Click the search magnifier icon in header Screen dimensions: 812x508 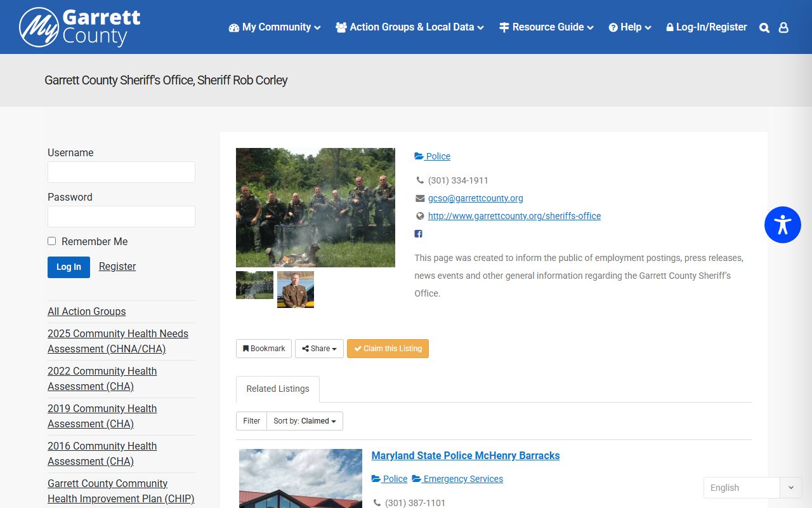pos(764,28)
